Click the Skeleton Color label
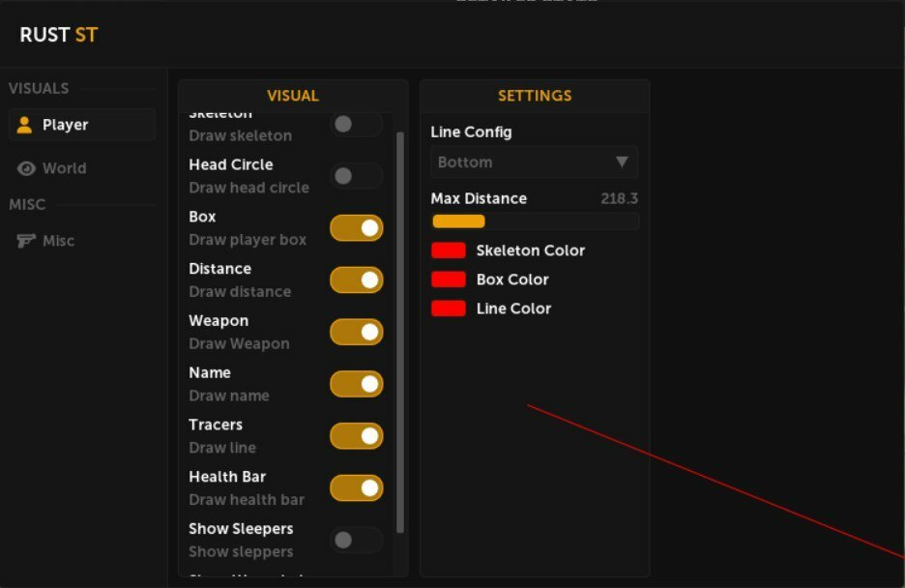 pyautogui.click(x=531, y=250)
